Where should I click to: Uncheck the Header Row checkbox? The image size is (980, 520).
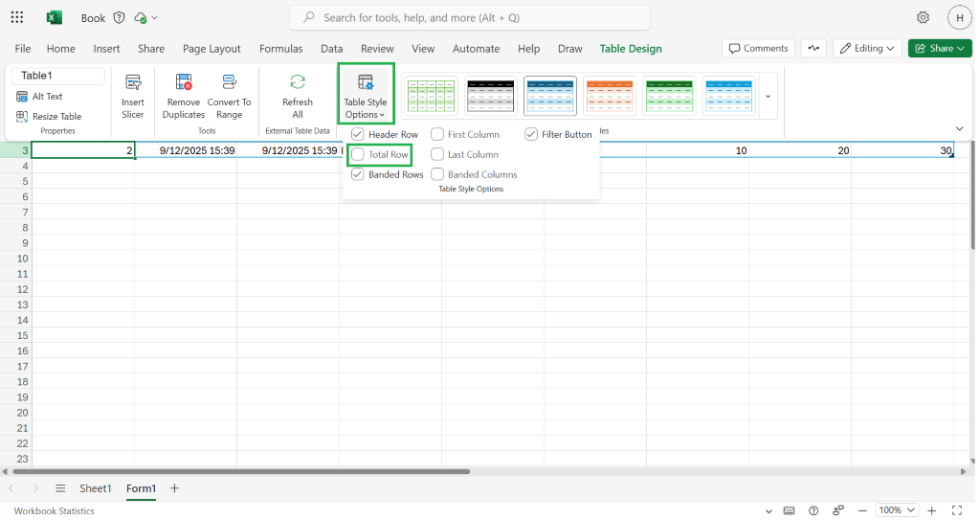tap(358, 134)
